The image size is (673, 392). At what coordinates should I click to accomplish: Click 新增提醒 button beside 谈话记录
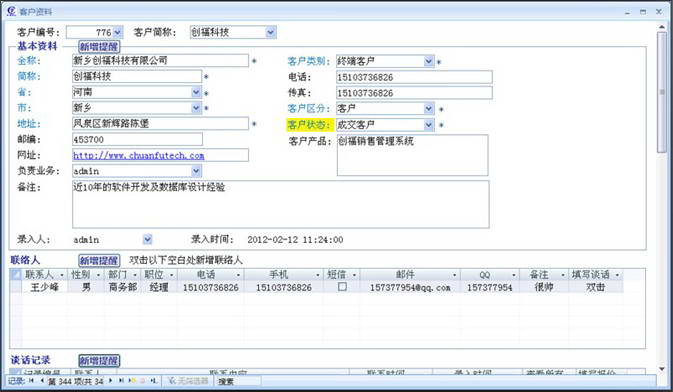(99, 361)
